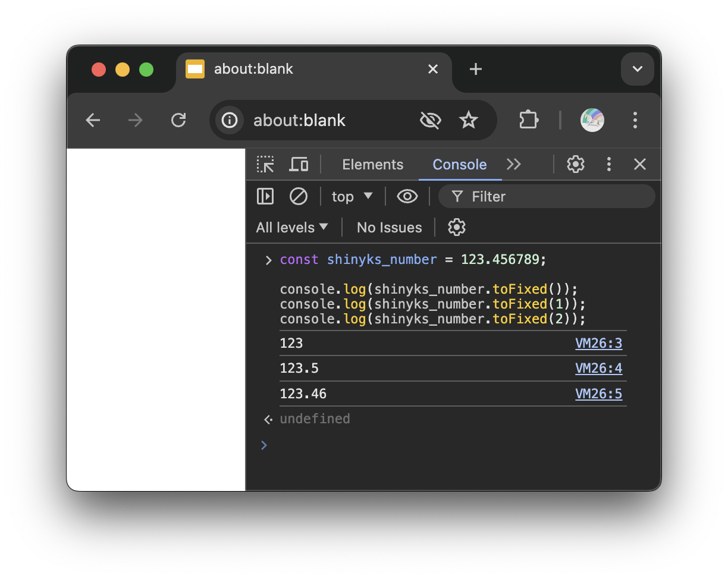Click the log output 123.5
Screen dimensions: 728x579
[x=299, y=368]
